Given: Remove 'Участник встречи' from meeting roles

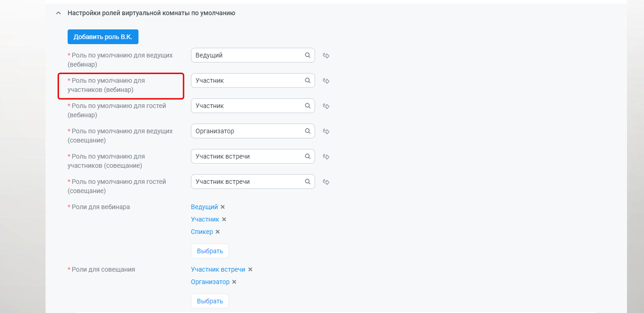Looking at the screenshot, I should pyautogui.click(x=250, y=270).
